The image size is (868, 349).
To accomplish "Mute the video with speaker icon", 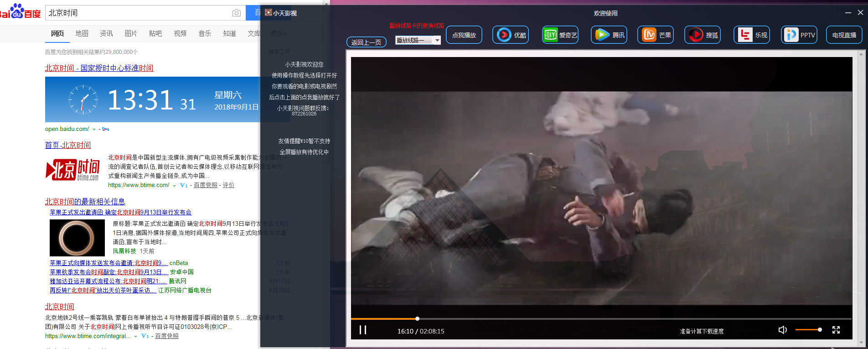I will [x=782, y=330].
